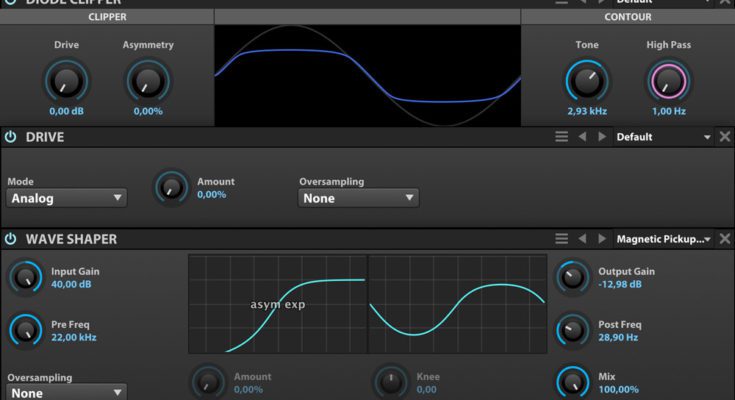Viewport: 735px width, 400px height.
Task: Open Drive Oversampling dropdown set to None
Action: [x=358, y=198]
